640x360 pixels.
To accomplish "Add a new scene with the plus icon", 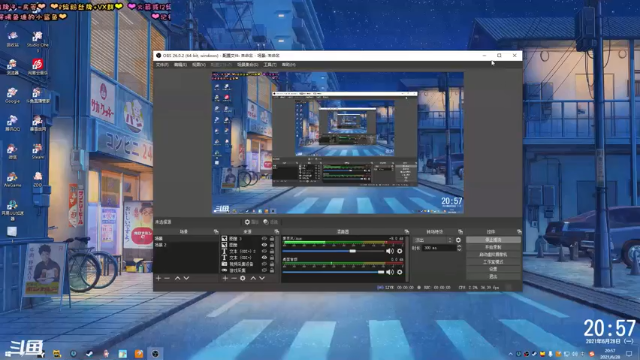I will pyautogui.click(x=158, y=278).
